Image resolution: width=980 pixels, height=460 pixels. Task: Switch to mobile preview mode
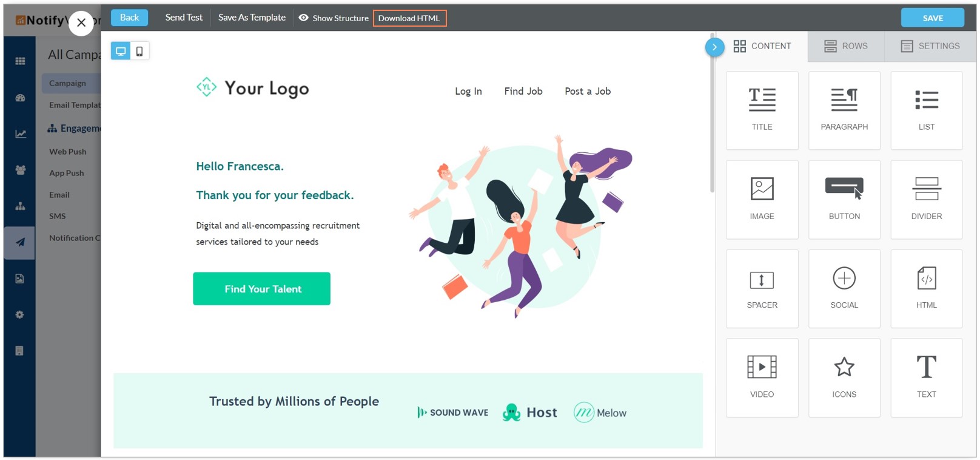(x=139, y=51)
